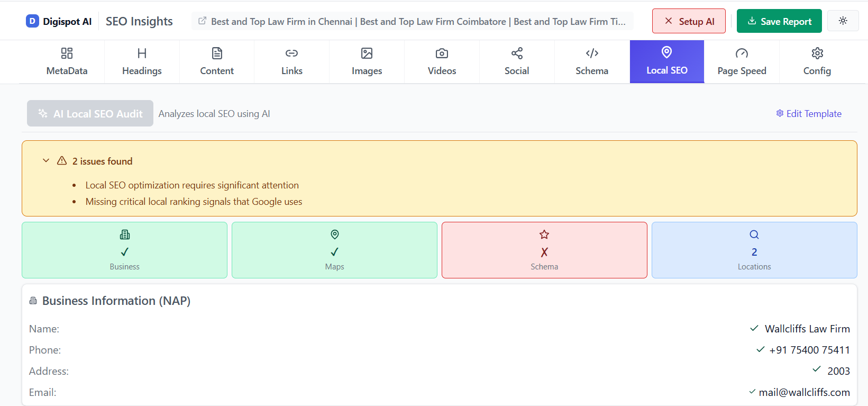The width and height of the screenshot is (868, 406).
Task: Open the external link icon beside page title
Action: (x=202, y=21)
